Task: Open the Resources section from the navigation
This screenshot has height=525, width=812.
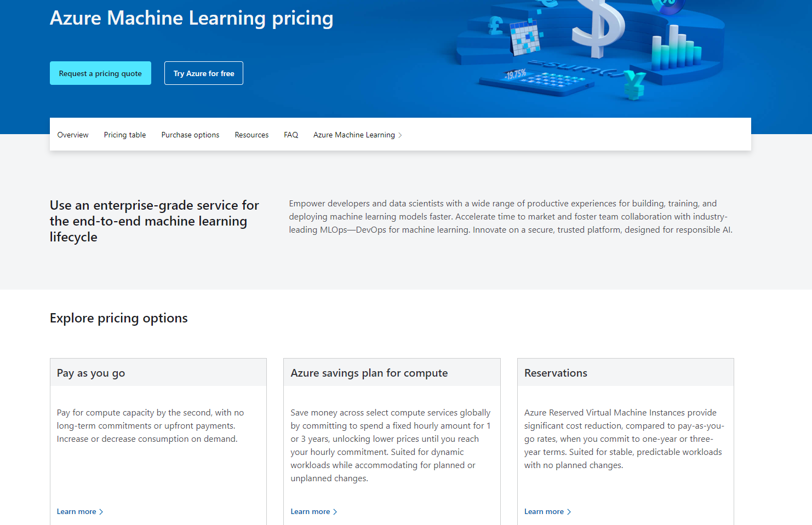Action: coord(251,134)
